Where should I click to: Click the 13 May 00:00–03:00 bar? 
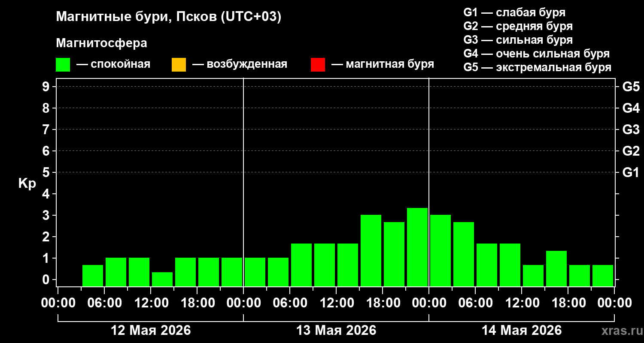255,272
